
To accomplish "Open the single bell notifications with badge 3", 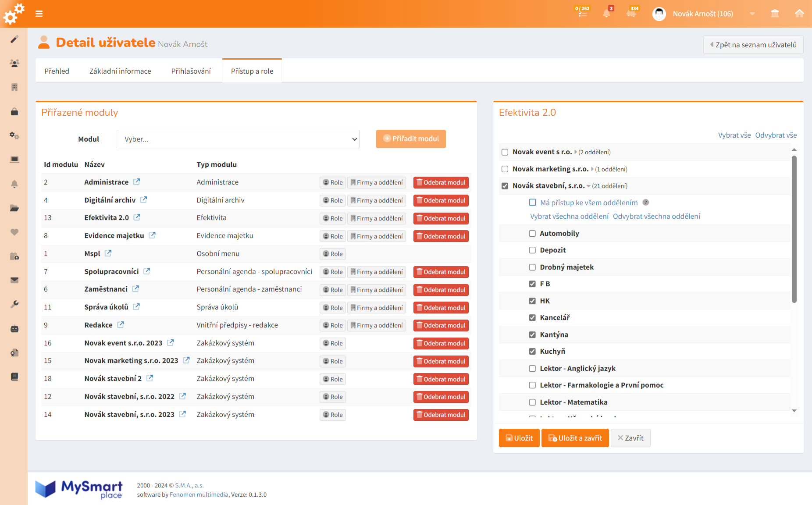I will click(x=607, y=12).
